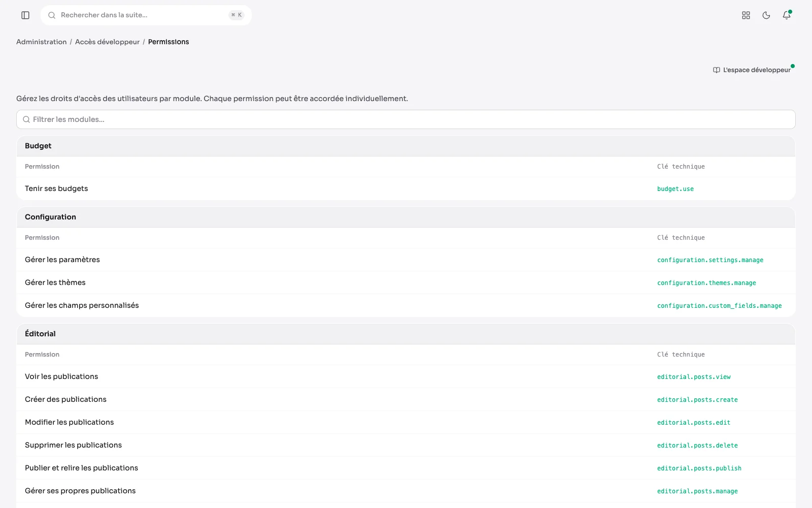The width and height of the screenshot is (812, 508).
Task: Select the Tenir ses budgets row
Action: click(406, 188)
